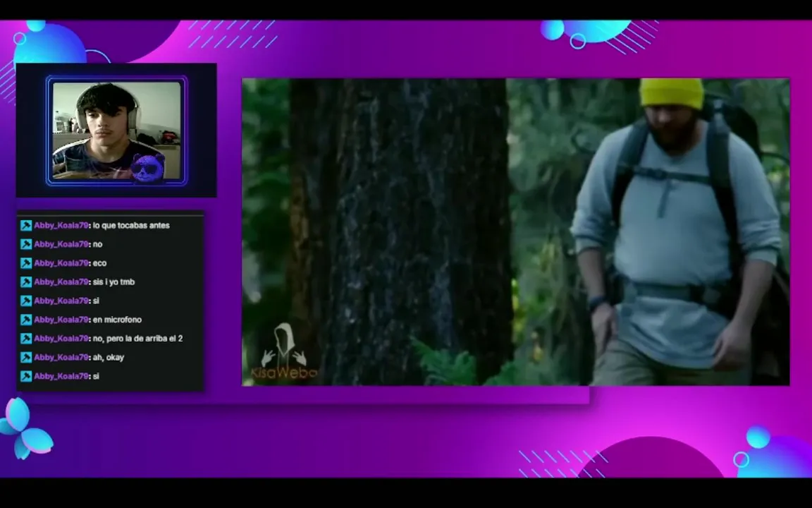Image resolution: width=812 pixels, height=508 pixels.
Task: Click the forest hiking video player
Action: coord(516,231)
